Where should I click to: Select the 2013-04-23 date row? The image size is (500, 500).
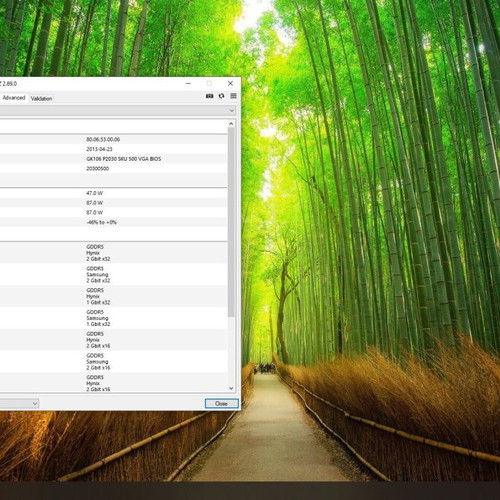tap(114, 149)
